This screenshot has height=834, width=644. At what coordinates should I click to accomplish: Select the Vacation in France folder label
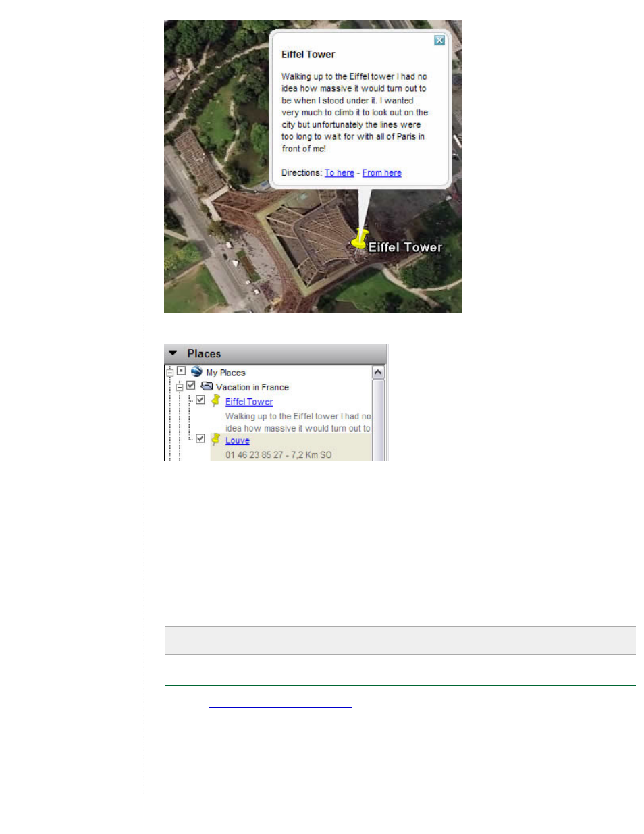click(x=252, y=388)
